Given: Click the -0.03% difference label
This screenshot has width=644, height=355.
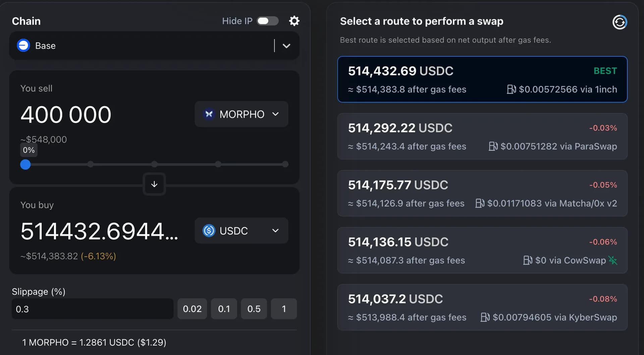Looking at the screenshot, I should coord(603,128).
